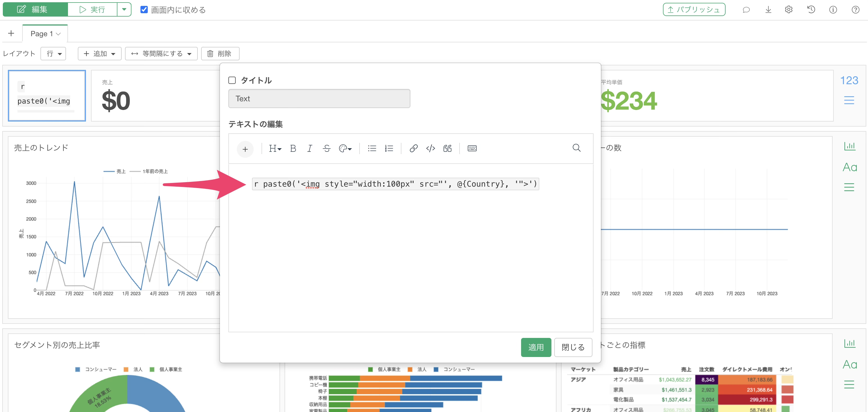Click the chart icon beside trend row
The width and height of the screenshot is (868, 412).
pos(849,146)
